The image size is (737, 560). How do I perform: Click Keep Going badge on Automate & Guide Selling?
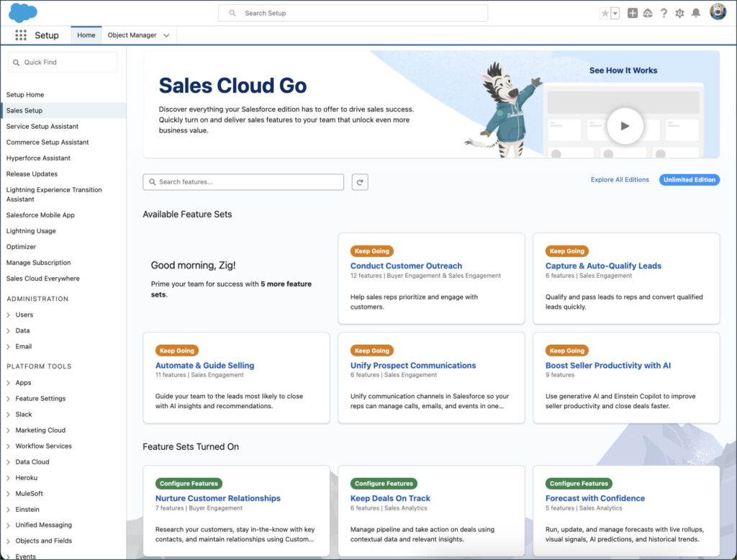[177, 351]
